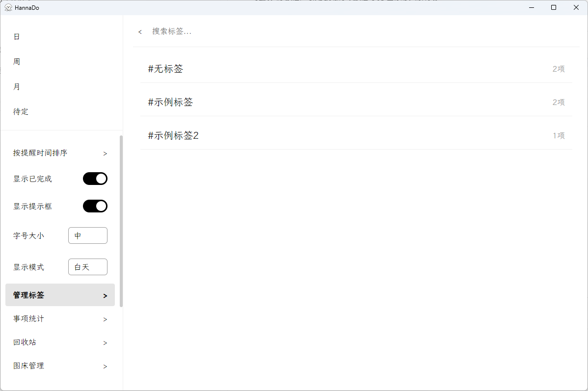
Task: Select the #示例标签 tag
Action: (x=169, y=102)
